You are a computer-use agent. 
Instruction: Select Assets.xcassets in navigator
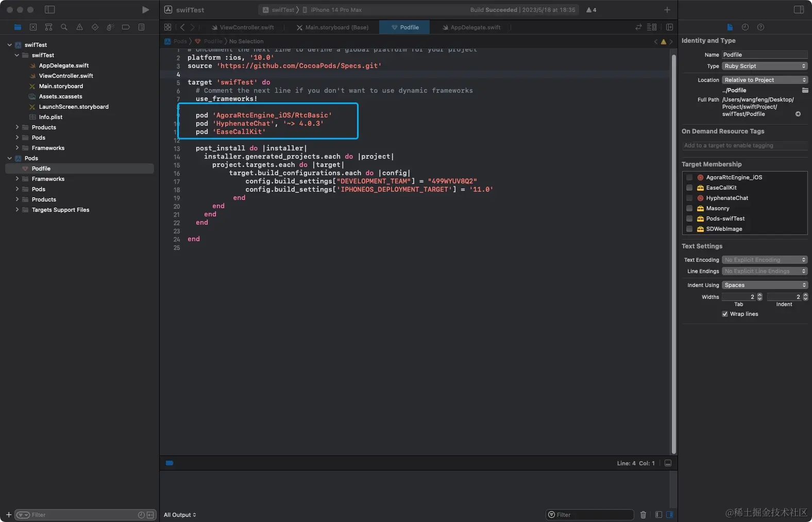tap(60, 96)
